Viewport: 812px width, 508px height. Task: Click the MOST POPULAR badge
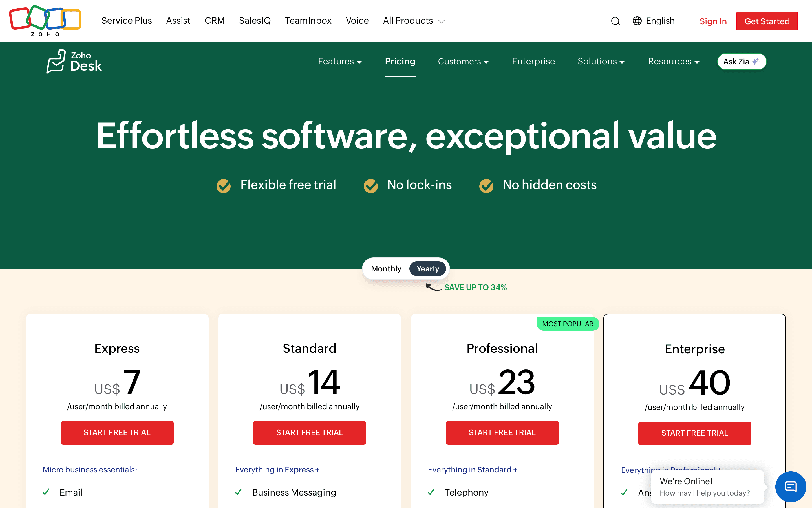pos(568,324)
